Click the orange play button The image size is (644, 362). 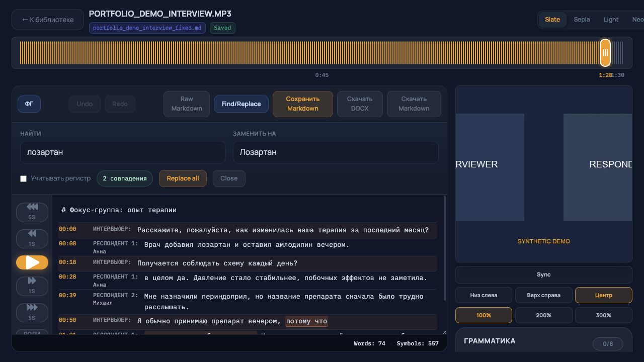[x=32, y=262]
